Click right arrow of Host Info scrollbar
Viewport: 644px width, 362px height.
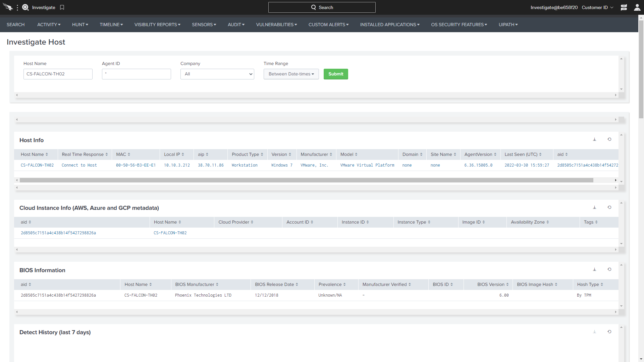[616, 180]
